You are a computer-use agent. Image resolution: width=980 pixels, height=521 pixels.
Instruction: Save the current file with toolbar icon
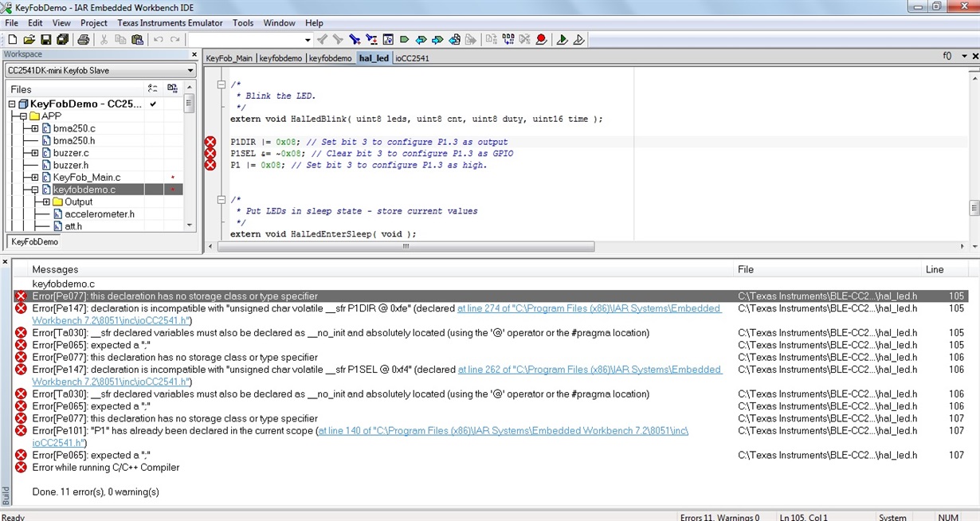click(x=45, y=39)
